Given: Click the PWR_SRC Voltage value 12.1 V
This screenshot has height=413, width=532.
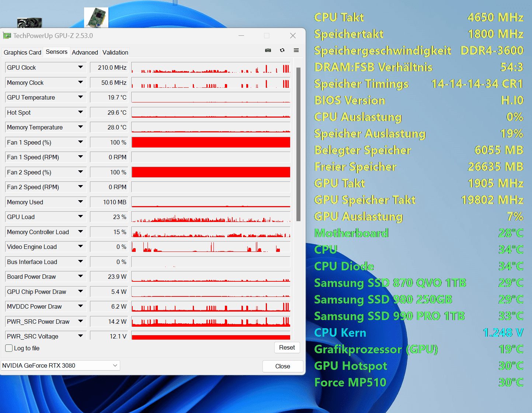Looking at the screenshot, I should tap(109, 336).
